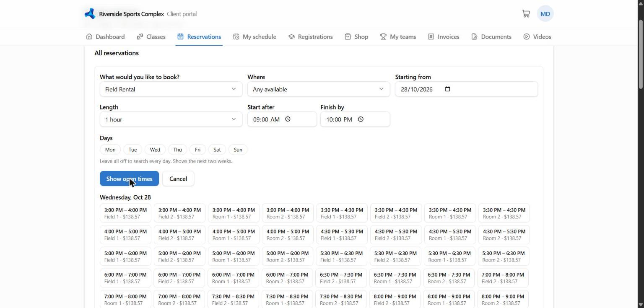
Task: Open the Invoices tab
Action: (444, 37)
